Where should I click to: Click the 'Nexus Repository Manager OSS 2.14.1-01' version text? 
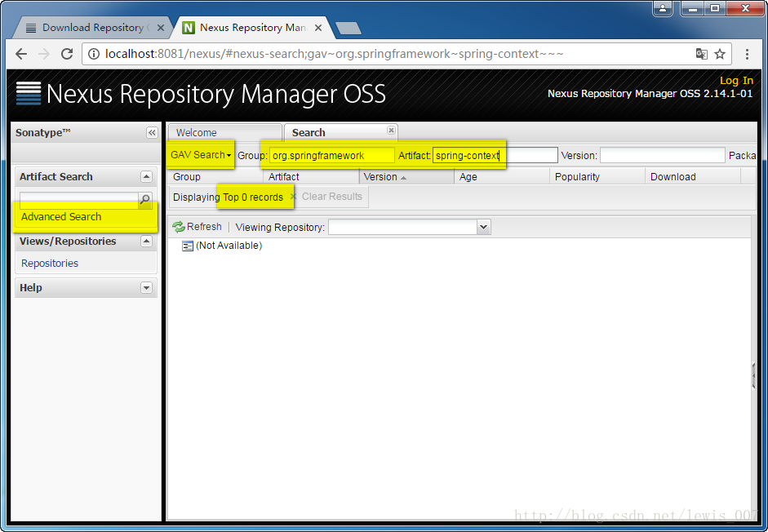coord(650,94)
